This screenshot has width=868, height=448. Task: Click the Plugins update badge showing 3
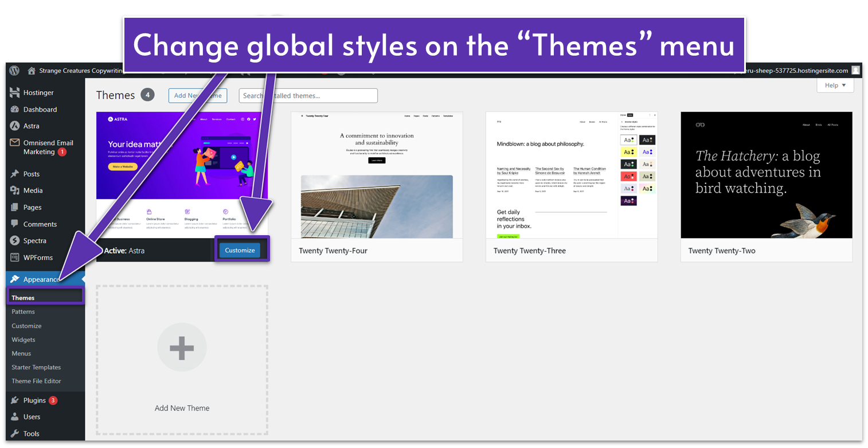click(53, 400)
